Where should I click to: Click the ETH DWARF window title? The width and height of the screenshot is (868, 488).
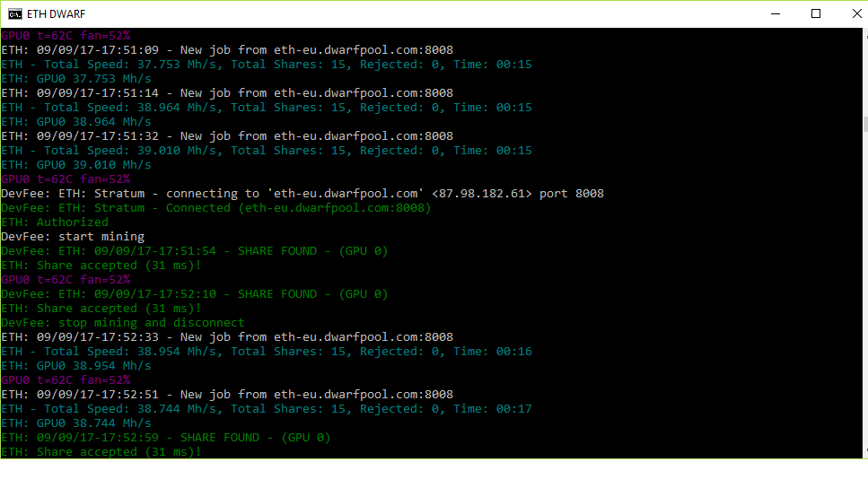coord(56,13)
